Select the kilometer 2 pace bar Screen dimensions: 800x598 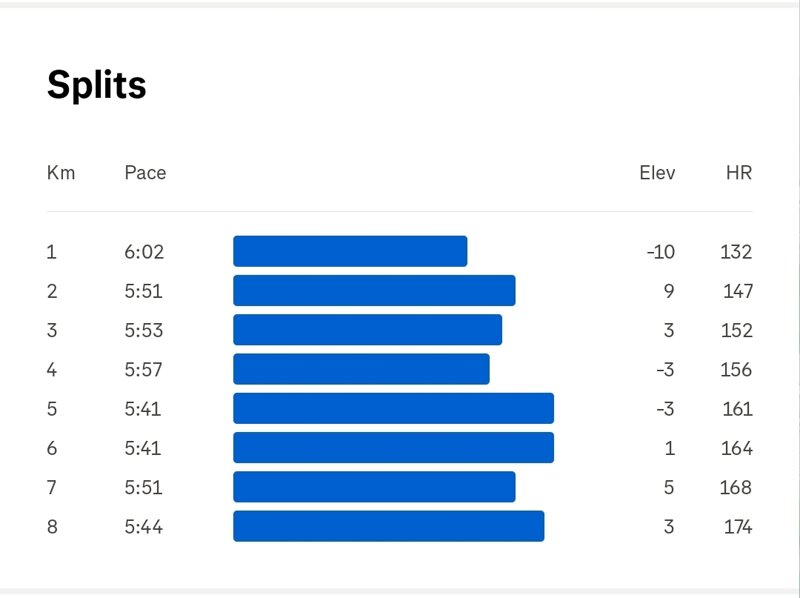(x=374, y=290)
